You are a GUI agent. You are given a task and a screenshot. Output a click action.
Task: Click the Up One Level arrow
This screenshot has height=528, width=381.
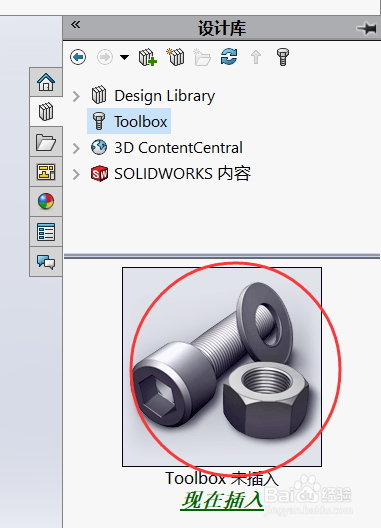click(x=256, y=57)
